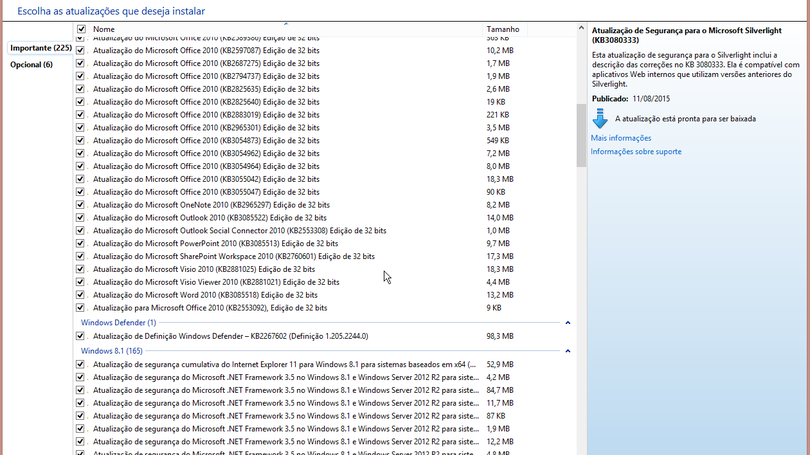This screenshot has height=455, width=810.
Task: Select the Office 2010 KB2553092 update row
Action: click(325, 308)
